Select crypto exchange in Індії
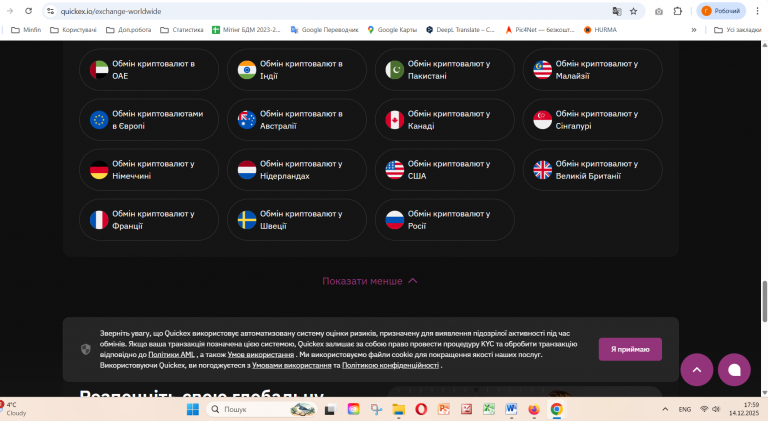Image resolution: width=768 pixels, height=421 pixels. pos(297,70)
